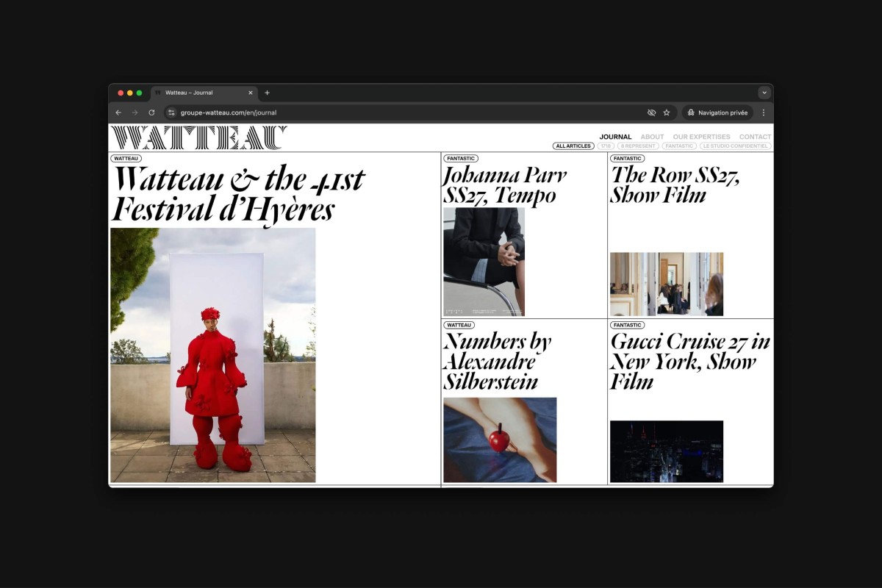Screen dimensions: 882x588
Task: Open the OUR EXPERTISES navigation item
Action: pyautogui.click(x=702, y=137)
